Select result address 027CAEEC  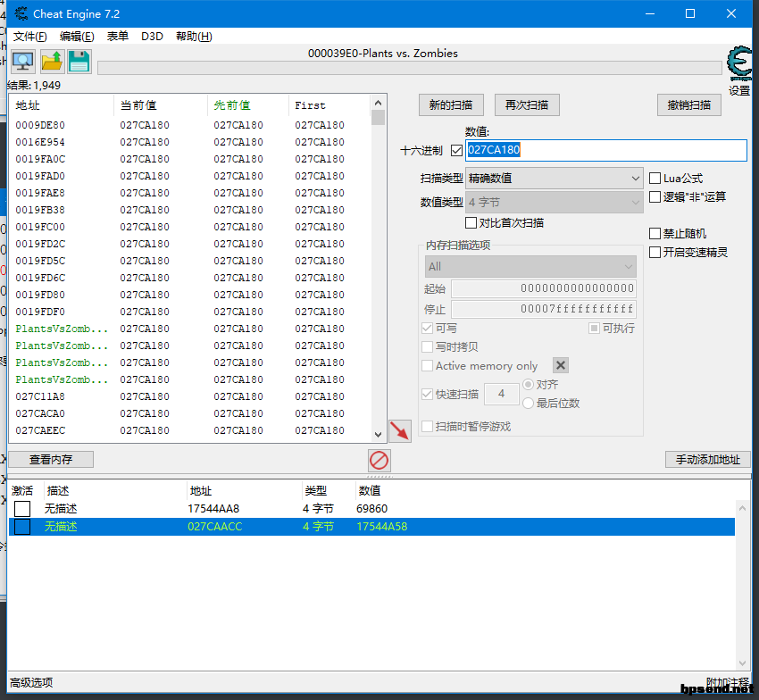click(x=40, y=430)
